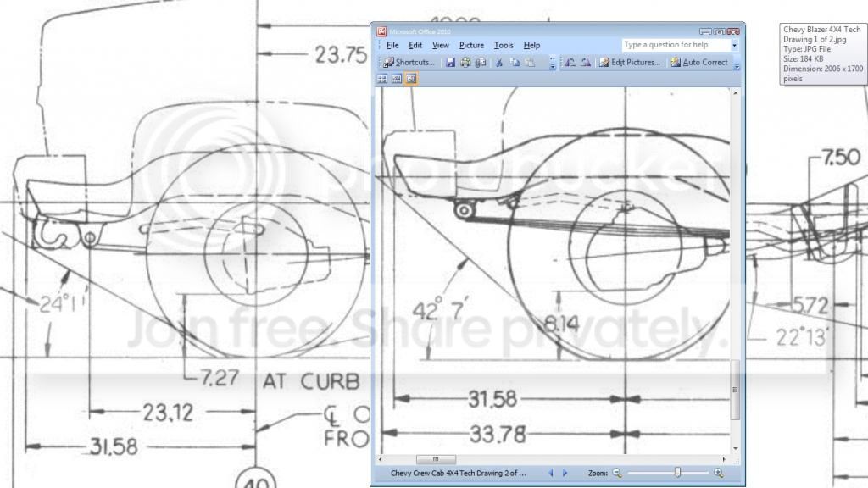
Task: Expand the help question dropdown arrow
Action: click(x=735, y=46)
